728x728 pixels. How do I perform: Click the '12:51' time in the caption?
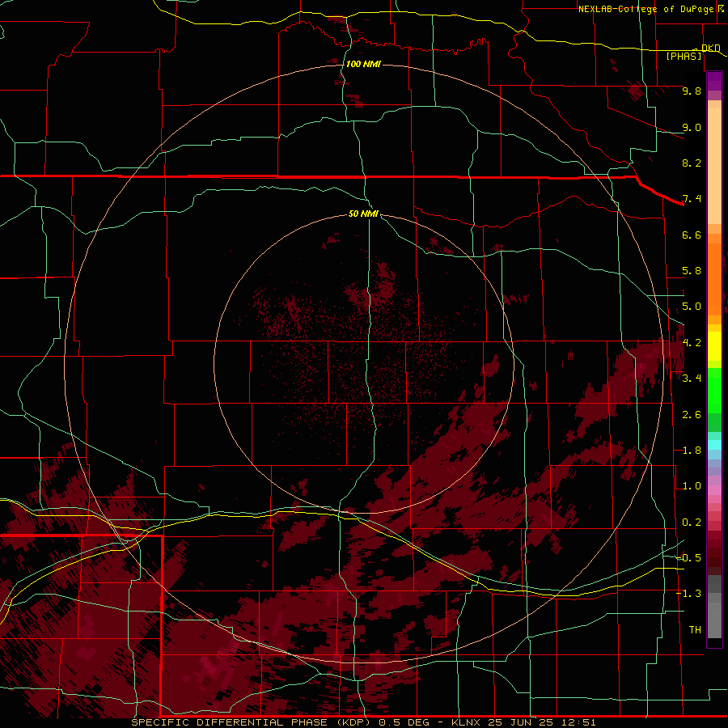(x=580, y=722)
